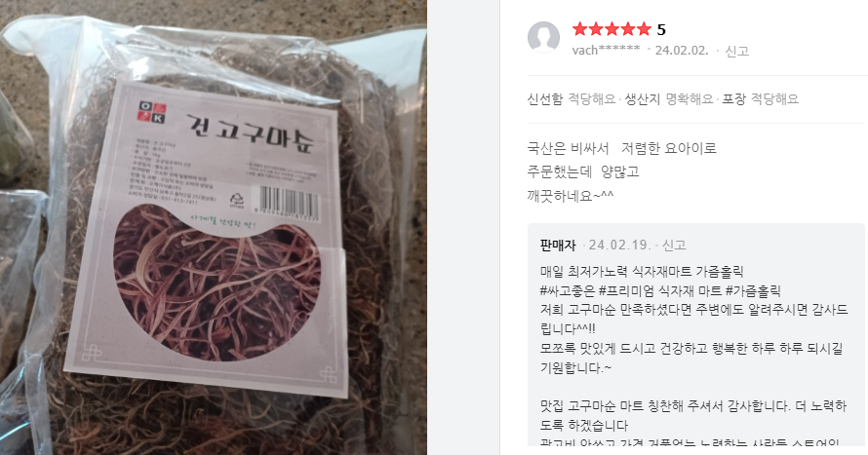Screen dimensions: 868x455
Task: Open the #가즘홀릭 hashtag
Action: 753,290
